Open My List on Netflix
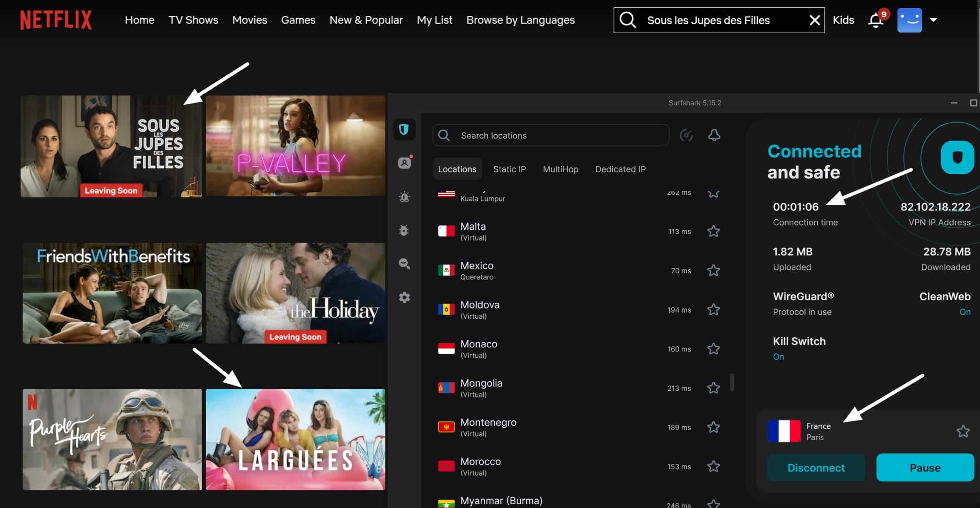Screen dimensions: 980x508 coord(434,20)
